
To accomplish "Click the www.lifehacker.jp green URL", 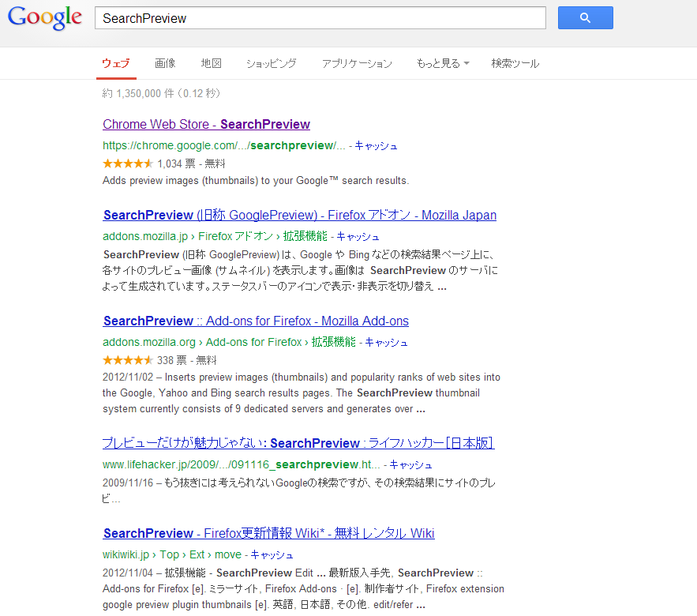I will pos(242,465).
